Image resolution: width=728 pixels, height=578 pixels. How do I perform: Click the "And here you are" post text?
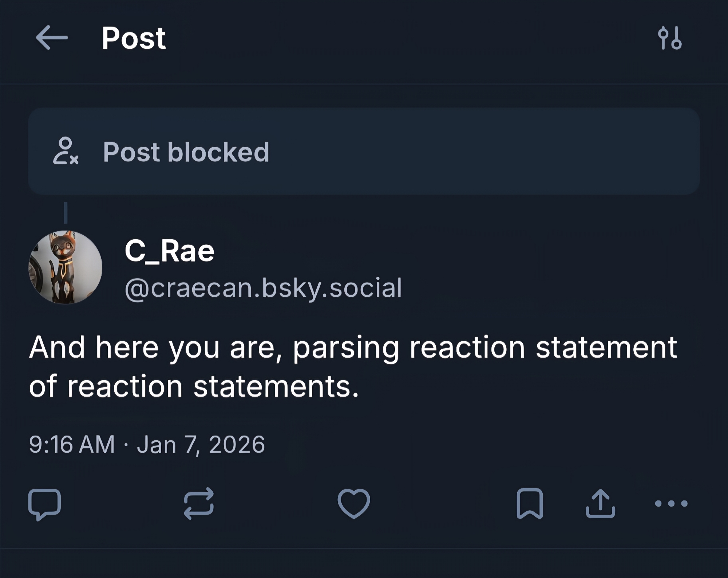point(353,347)
